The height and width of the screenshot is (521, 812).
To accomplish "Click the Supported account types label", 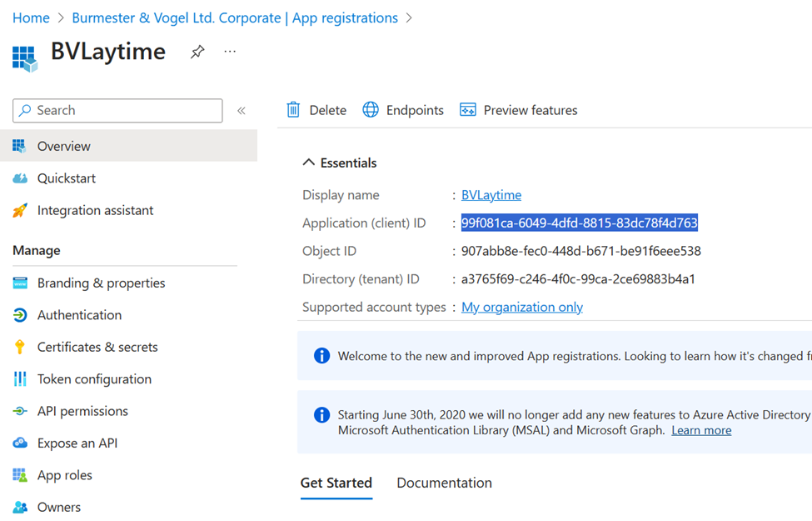I will [374, 307].
